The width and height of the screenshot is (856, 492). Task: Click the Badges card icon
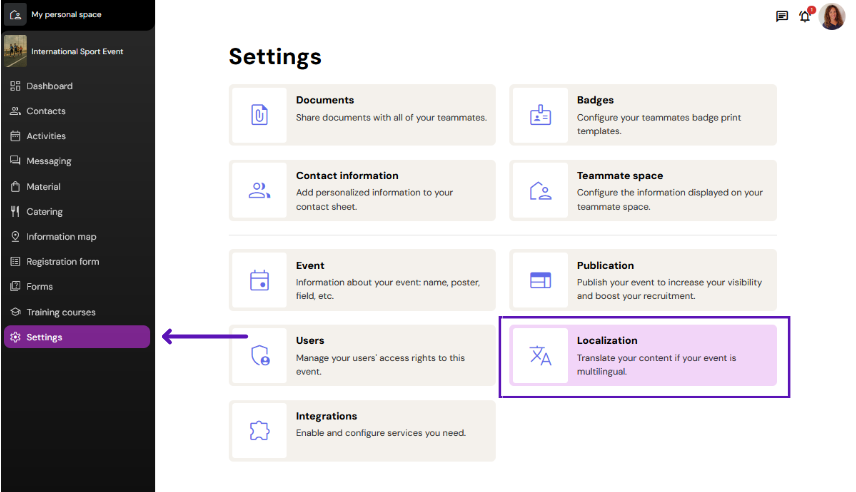coord(540,115)
